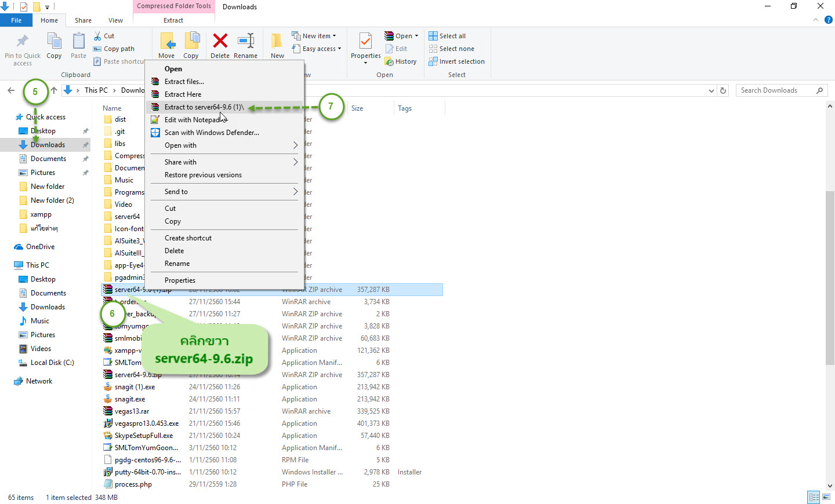Open the address bar dropdown
The width and height of the screenshot is (835, 504).
[711, 90]
